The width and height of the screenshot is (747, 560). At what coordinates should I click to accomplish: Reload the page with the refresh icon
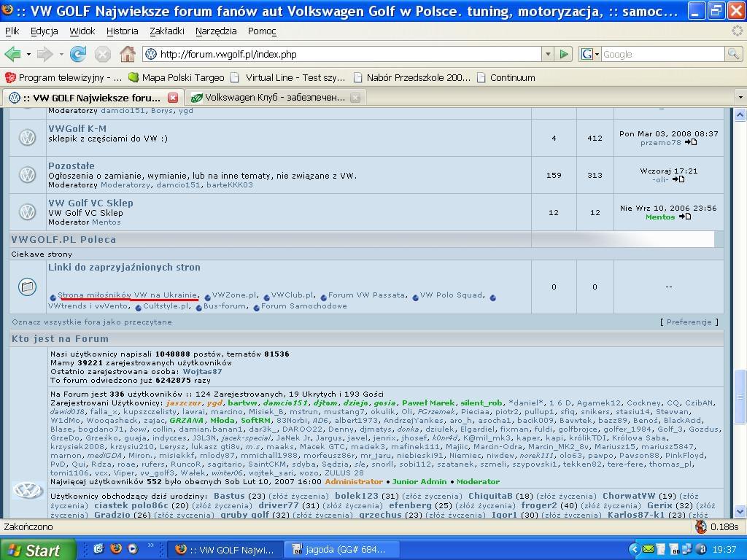[77, 54]
